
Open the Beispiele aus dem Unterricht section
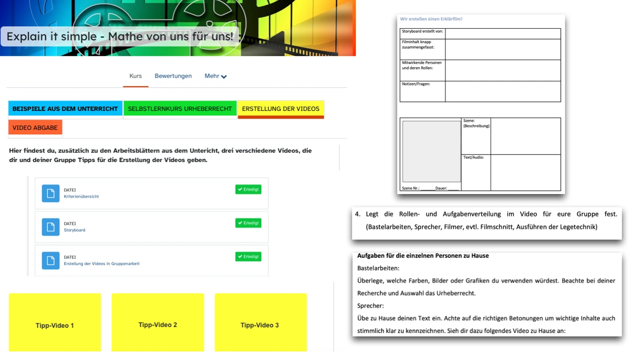65,109
